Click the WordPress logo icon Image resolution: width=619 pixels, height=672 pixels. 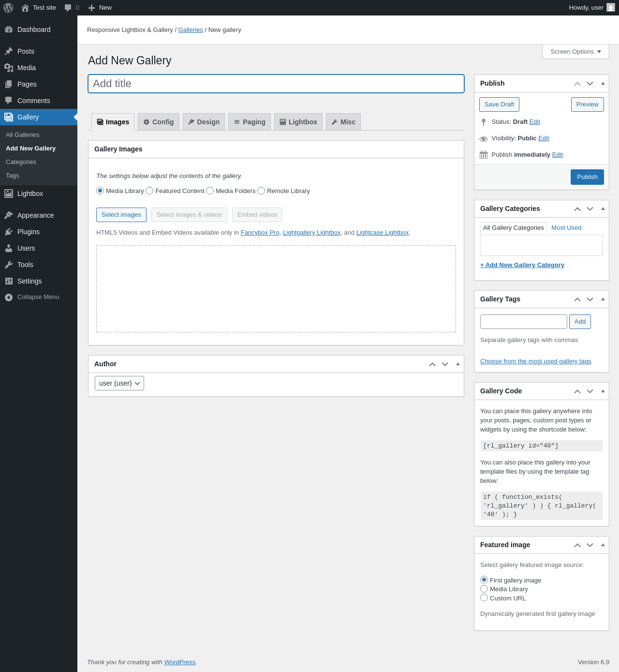[8, 8]
